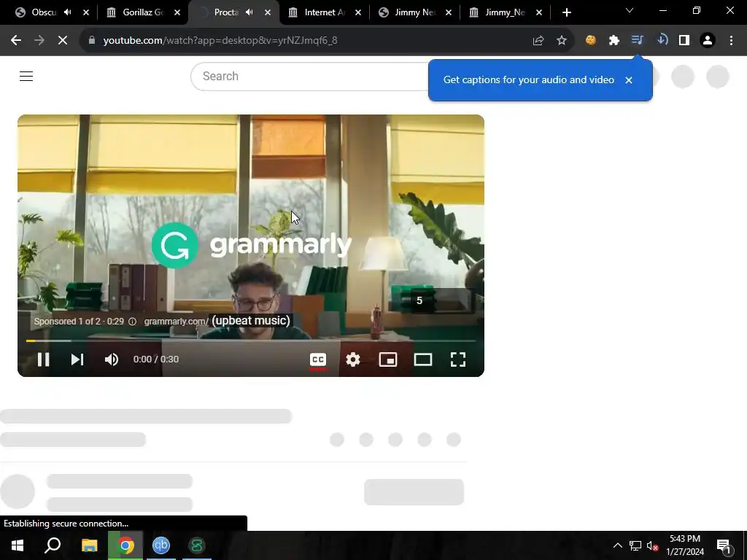Go back to previous page

coord(16,41)
